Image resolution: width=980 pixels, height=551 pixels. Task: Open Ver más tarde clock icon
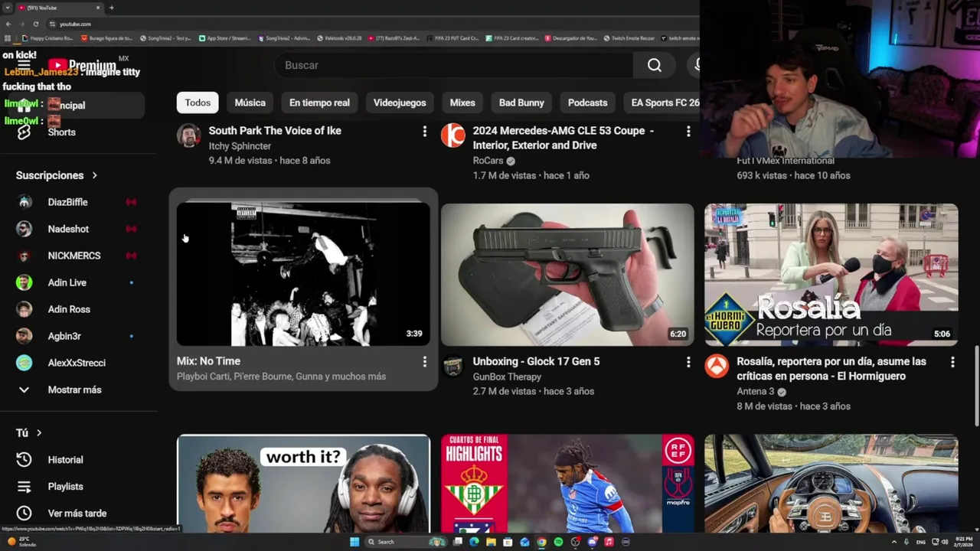point(24,514)
